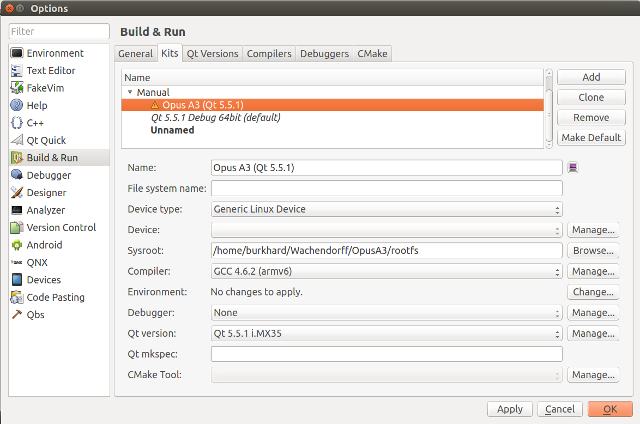Click the Make Default button
Image resolution: width=640 pixels, height=424 pixels.
tap(591, 138)
